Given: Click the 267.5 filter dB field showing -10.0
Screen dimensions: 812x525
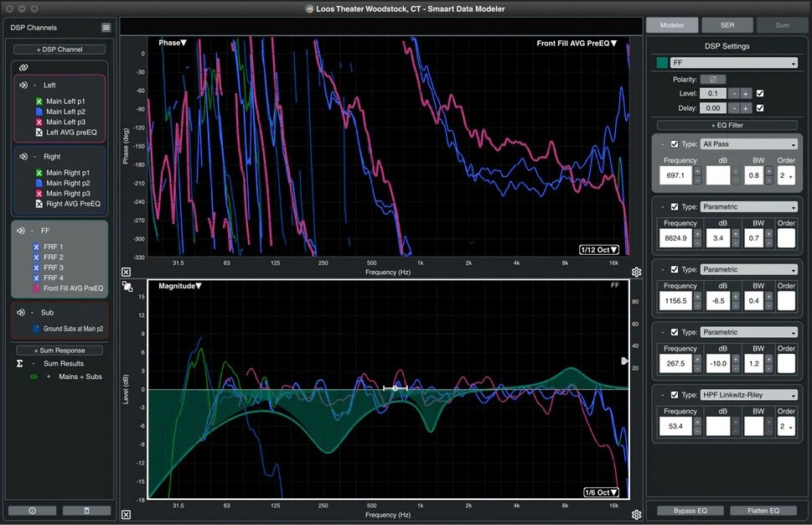Looking at the screenshot, I should tap(718, 364).
